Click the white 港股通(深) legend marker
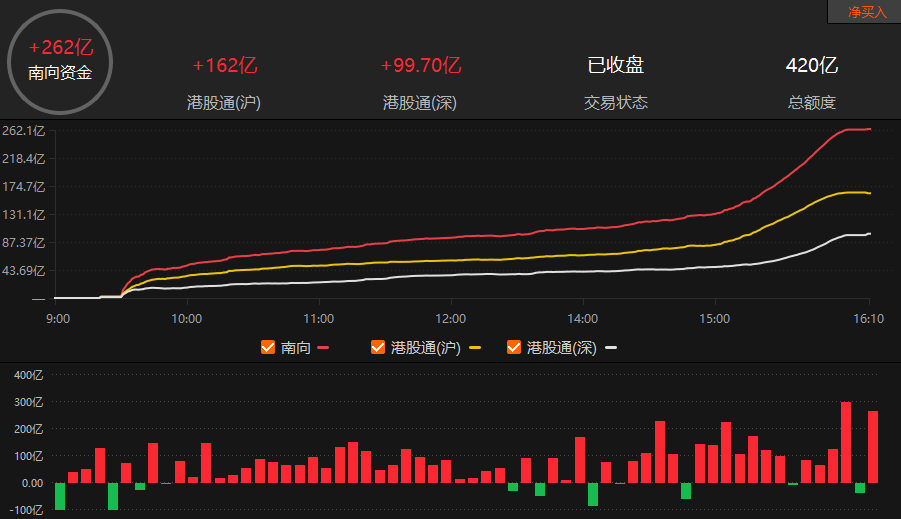 pyautogui.click(x=611, y=348)
